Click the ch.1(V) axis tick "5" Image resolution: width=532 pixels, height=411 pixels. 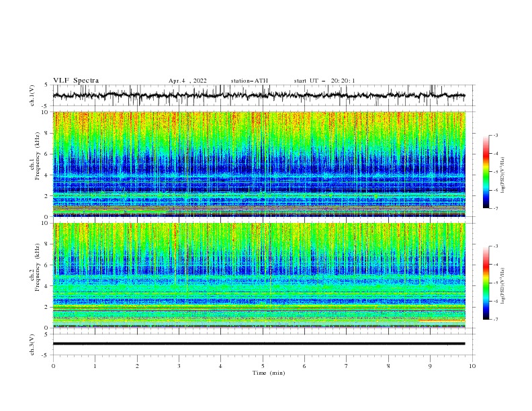(47, 85)
